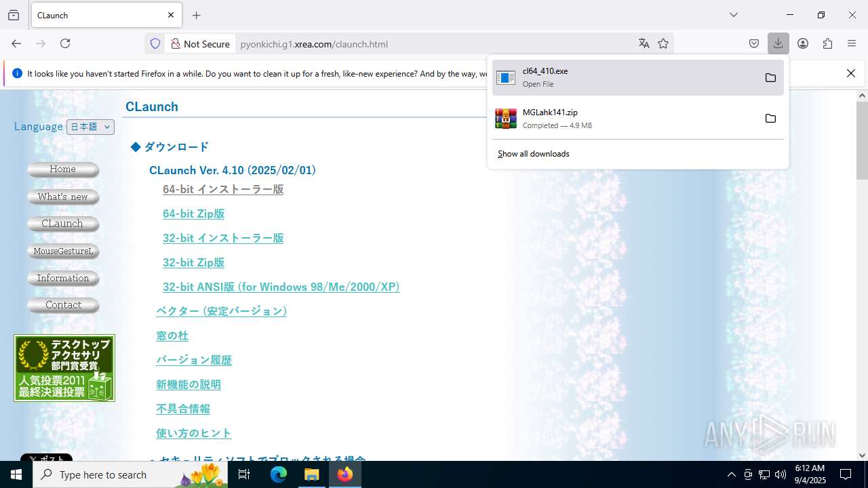Open the Firefox application menu
This screenshot has width=868, height=488.
point(852,43)
